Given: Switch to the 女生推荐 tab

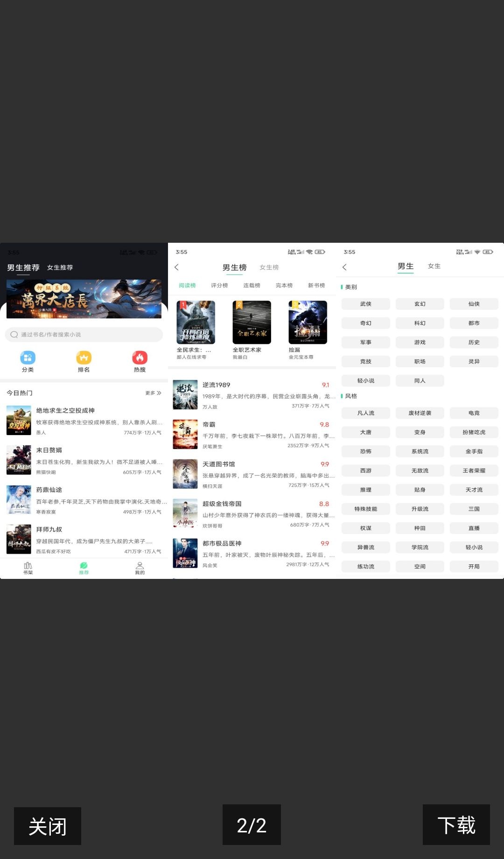Looking at the screenshot, I should pyautogui.click(x=60, y=268).
